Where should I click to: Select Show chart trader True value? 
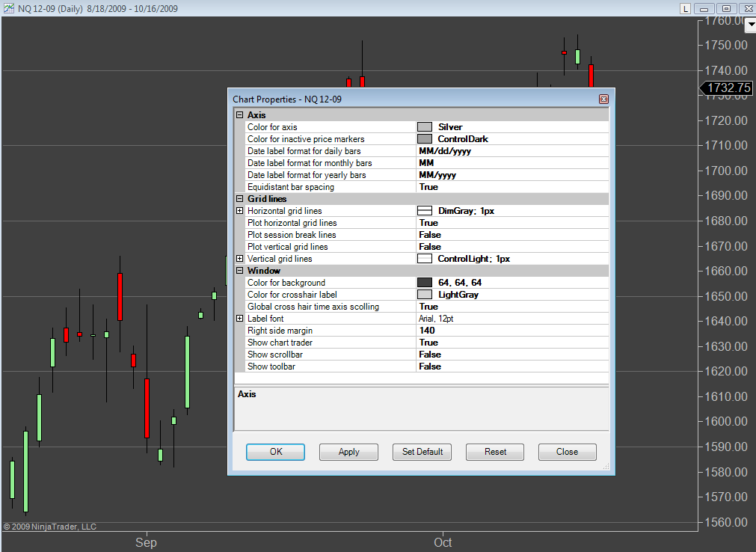point(512,343)
